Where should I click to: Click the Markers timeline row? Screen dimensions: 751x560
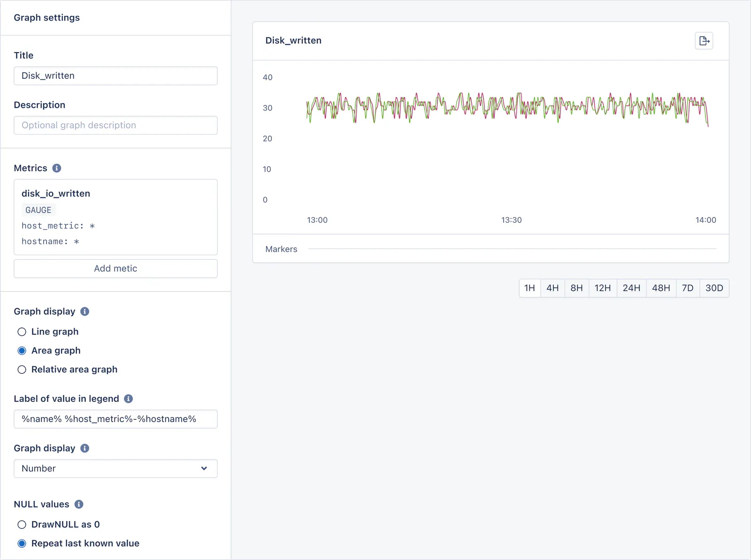coord(490,249)
